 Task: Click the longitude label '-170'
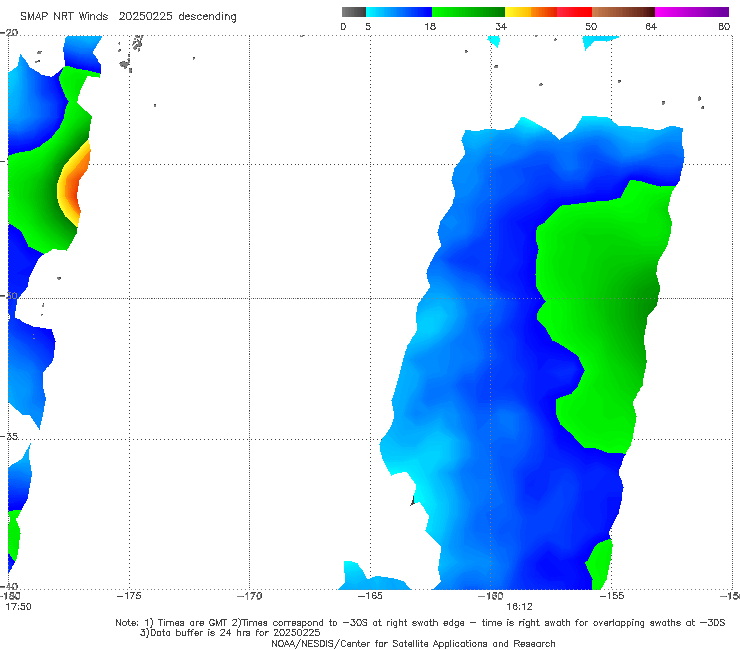pos(249,595)
